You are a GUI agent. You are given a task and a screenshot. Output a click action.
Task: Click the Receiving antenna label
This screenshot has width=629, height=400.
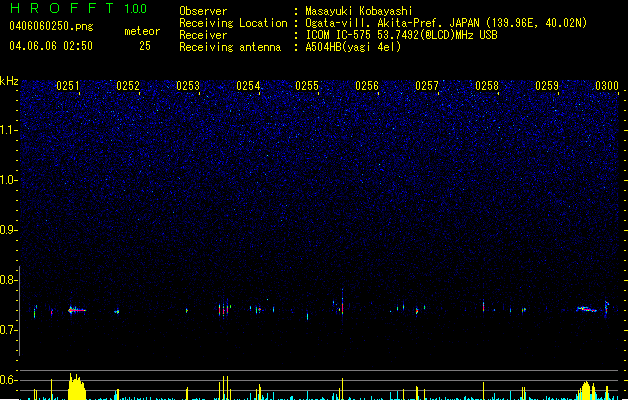point(230,47)
